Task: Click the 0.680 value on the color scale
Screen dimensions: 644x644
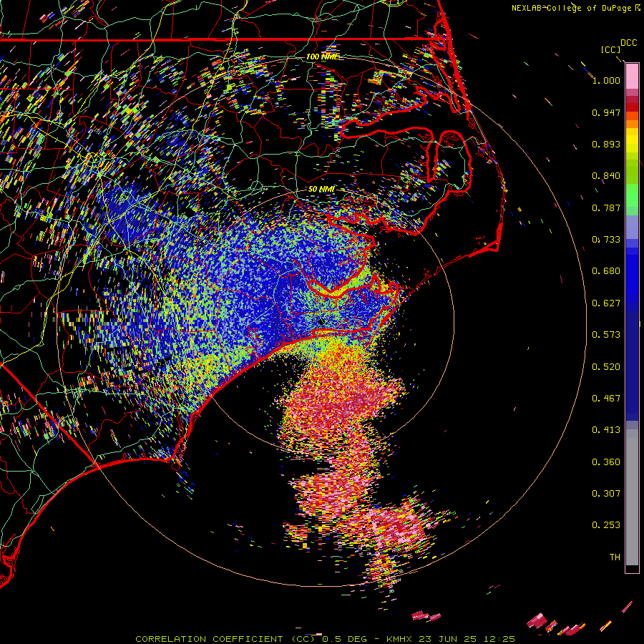Action: (606, 271)
